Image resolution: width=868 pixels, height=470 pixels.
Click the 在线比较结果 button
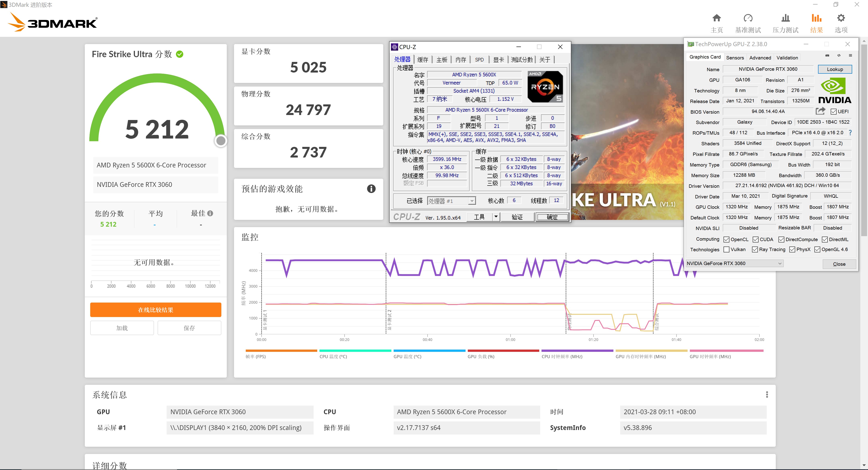(155, 309)
